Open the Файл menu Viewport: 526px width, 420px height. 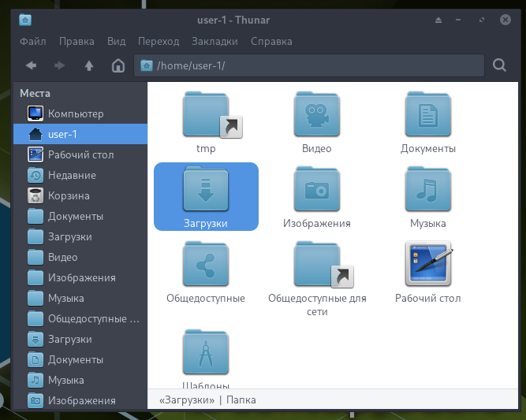[x=32, y=41]
